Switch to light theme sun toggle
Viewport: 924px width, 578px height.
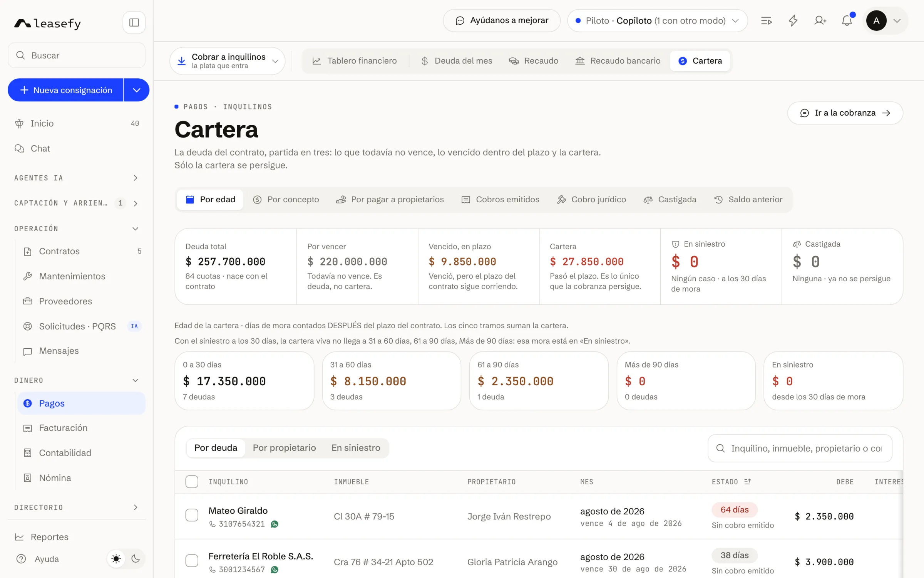tap(116, 559)
